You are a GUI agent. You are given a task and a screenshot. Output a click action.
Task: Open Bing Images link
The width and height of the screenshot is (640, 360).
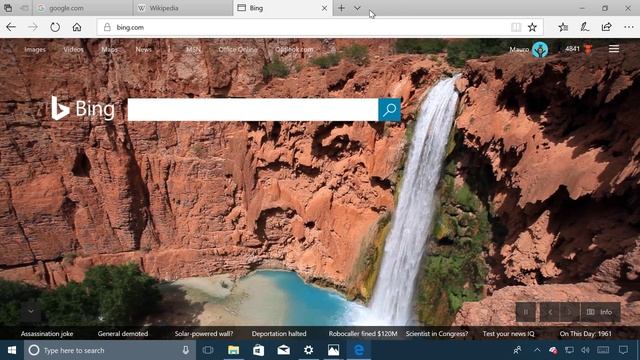[x=35, y=50]
